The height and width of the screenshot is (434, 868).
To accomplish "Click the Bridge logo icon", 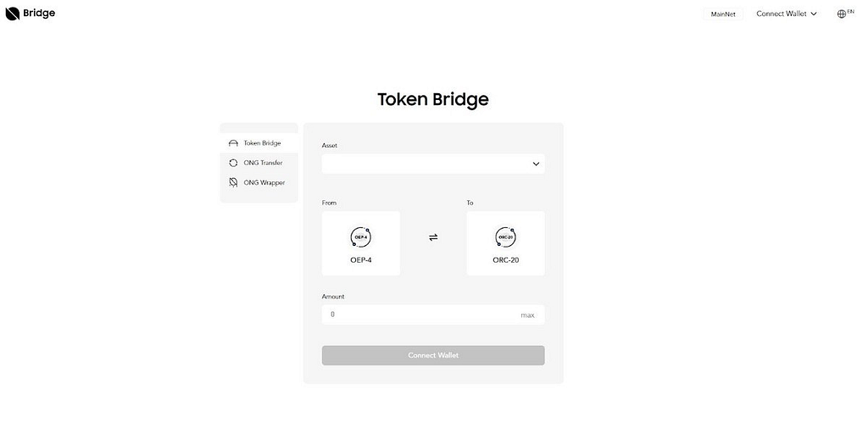I will tap(12, 14).
